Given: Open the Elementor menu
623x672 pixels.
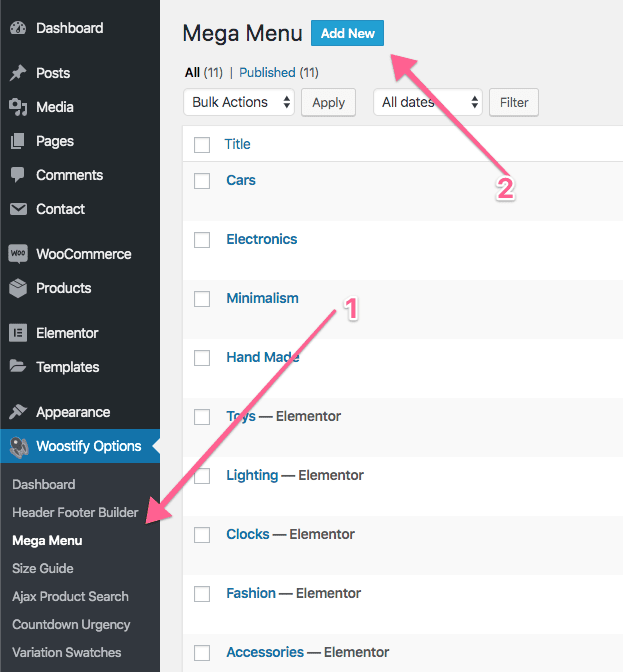Looking at the screenshot, I should click(67, 333).
